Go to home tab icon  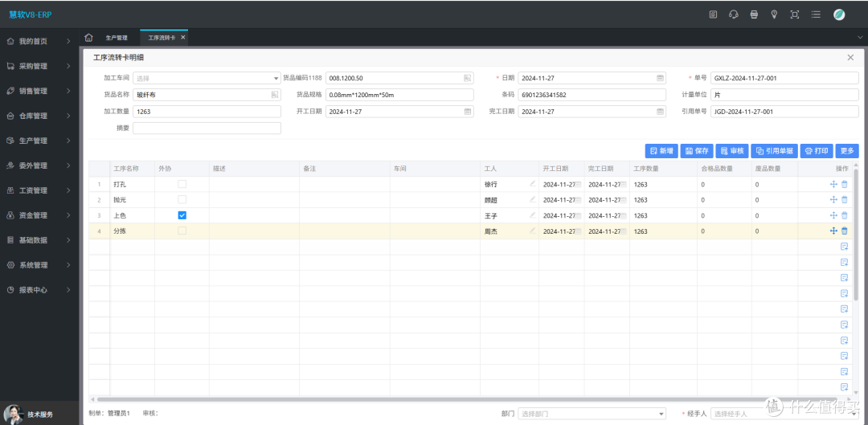coord(88,38)
